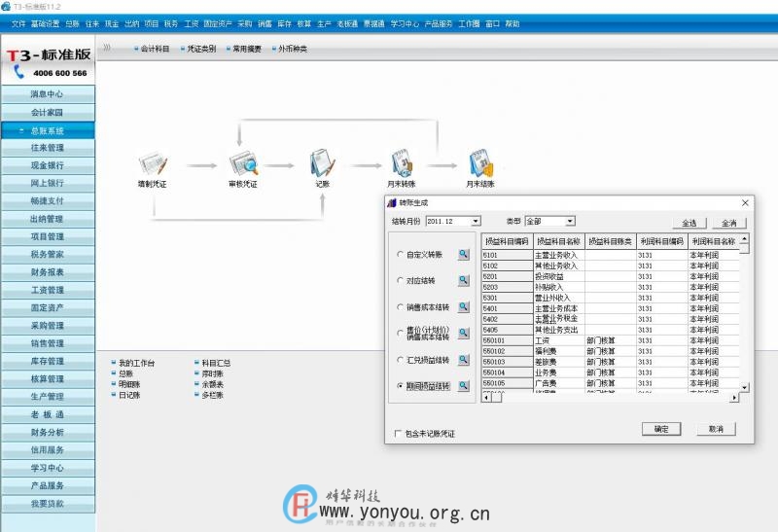
Task: Open the 记账 workflow icon
Action: point(323,163)
